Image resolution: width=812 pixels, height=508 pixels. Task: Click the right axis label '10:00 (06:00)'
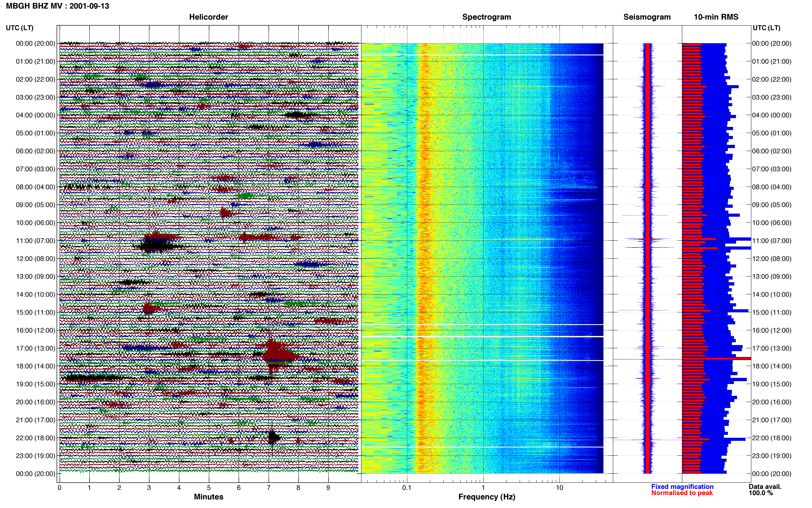coord(772,223)
